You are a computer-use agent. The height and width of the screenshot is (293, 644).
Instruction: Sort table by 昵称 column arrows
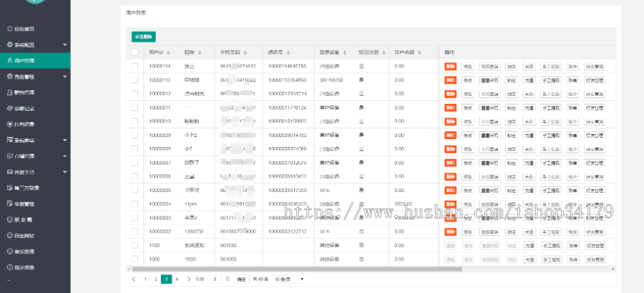[200, 52]
